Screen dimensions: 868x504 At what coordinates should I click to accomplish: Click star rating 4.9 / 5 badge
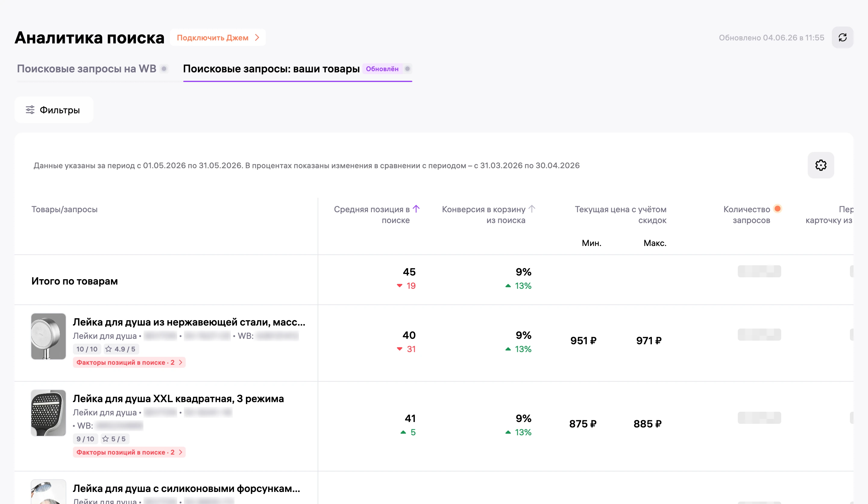pyautogui.click(x=121, y=349)
